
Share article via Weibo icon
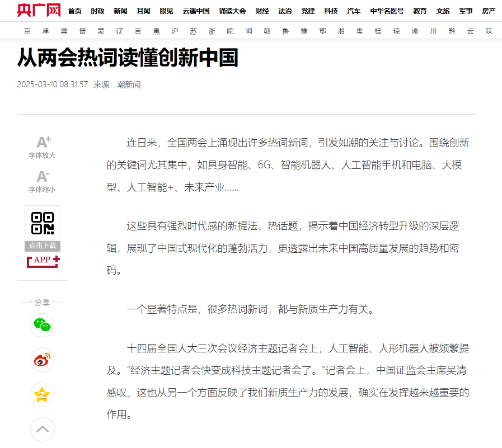(42, 360)
